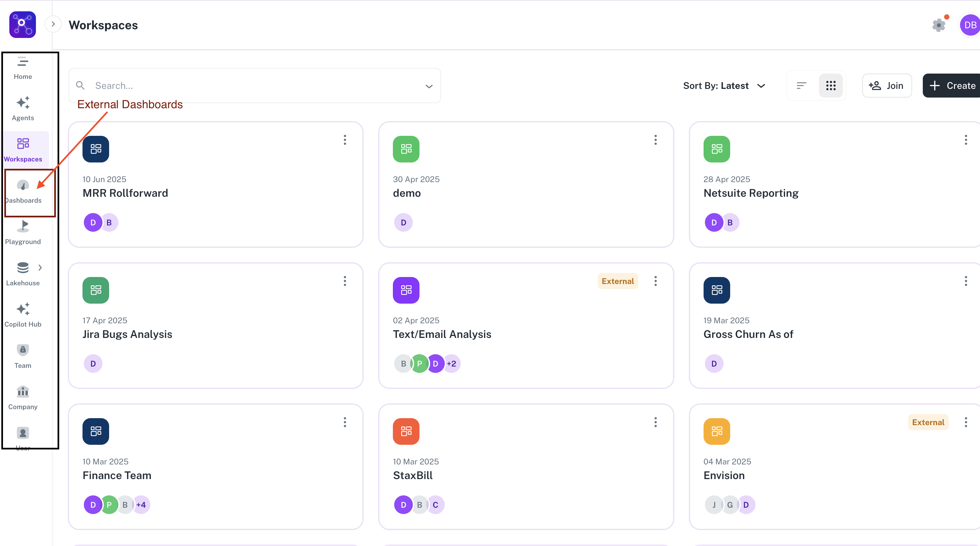Open Jira Bugs Analysis card options menu
Screen dimensions: 980x546
[x=345, y=281]
